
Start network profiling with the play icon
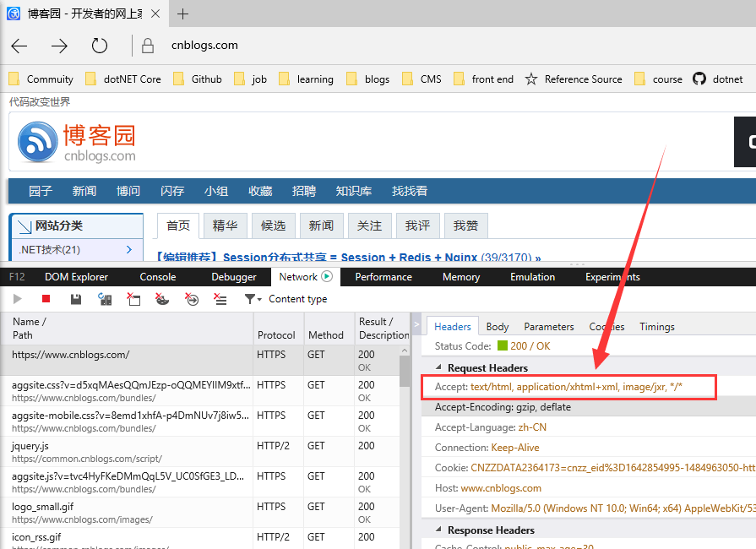click(18, 299)
